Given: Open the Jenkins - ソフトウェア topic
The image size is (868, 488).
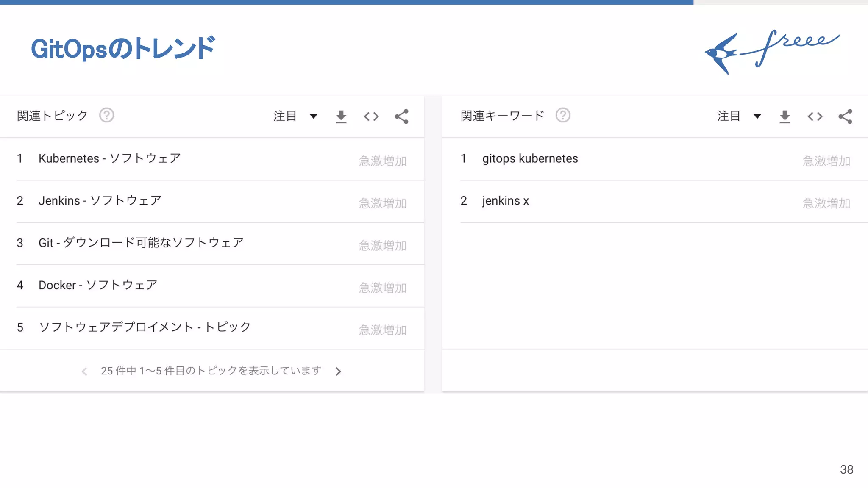Looking at the screenshot, I should [100, 200].
